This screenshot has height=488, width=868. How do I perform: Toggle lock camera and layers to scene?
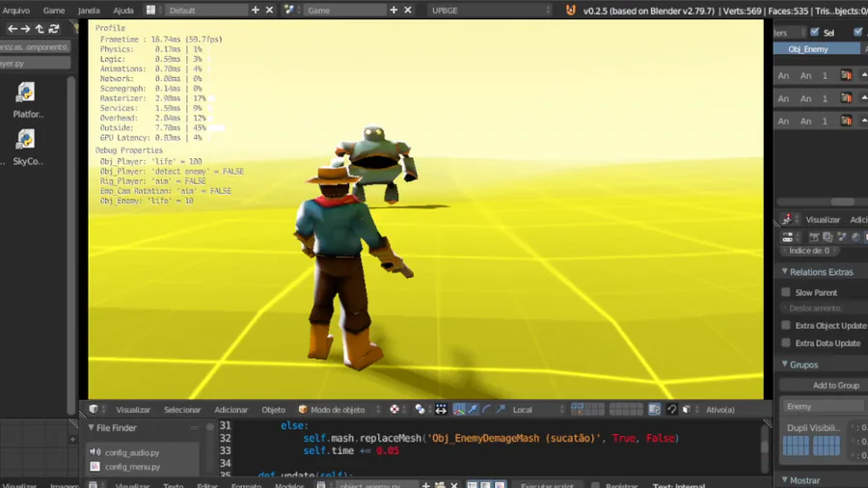tap(654, 410)
